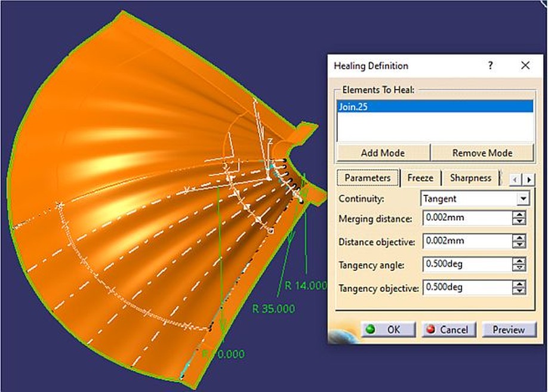548x392 pixels.
Task: Close the Healing Definition dialog
Action: click(525, 66)
